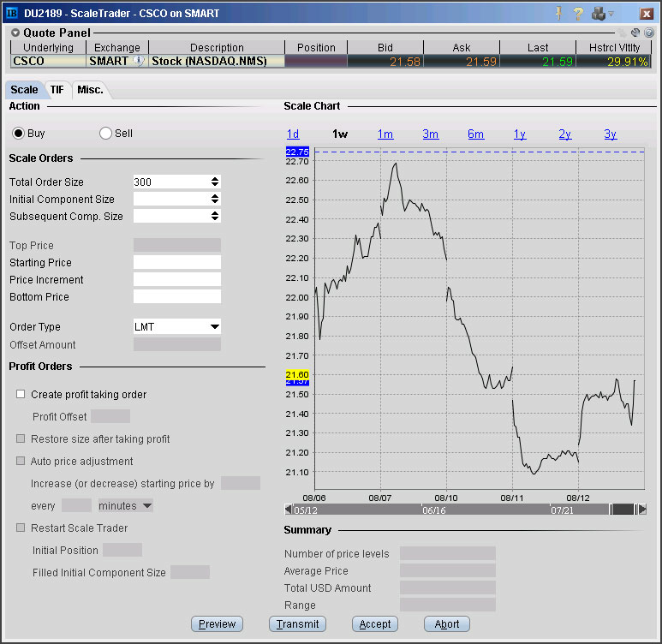Click the Stock (NASDAQ.NMS) description cell
This screenshot has width=662, height=644.
click(x=217, y=62)
